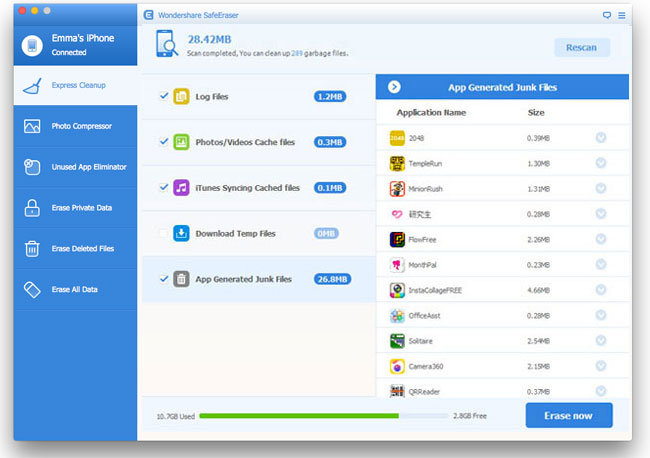Image resolution: width=650 pixels, height=458 pixels.
Task: Toggle the check circle for Solitaire
Action: click(x=601, y=340)
